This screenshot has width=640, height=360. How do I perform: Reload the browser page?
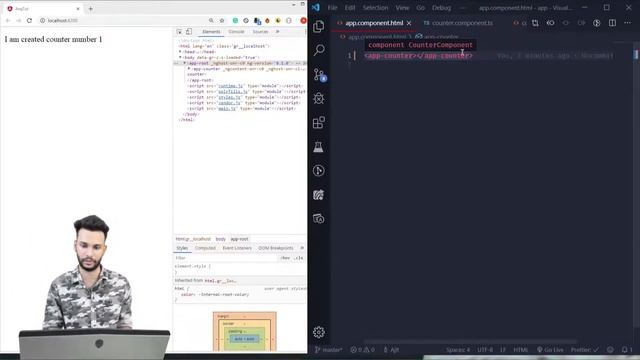pos(29,20)
